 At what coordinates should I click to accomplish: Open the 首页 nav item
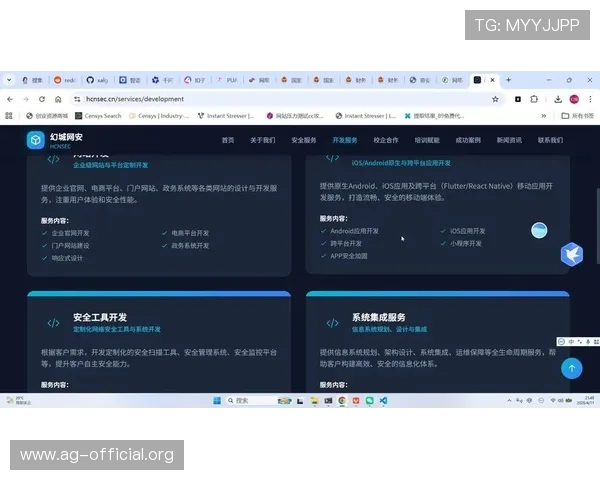coord(228,140)
